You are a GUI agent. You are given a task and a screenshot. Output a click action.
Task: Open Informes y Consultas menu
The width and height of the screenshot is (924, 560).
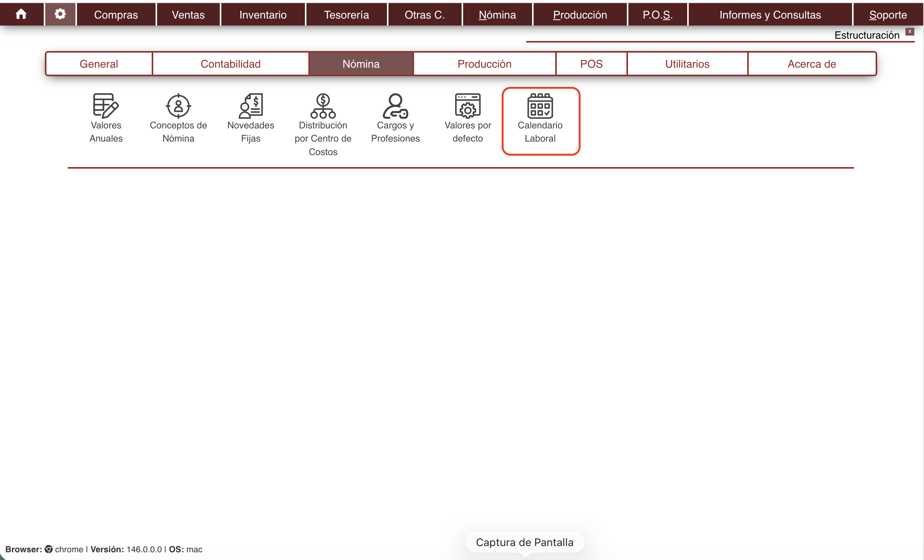[x=770, y=15]
